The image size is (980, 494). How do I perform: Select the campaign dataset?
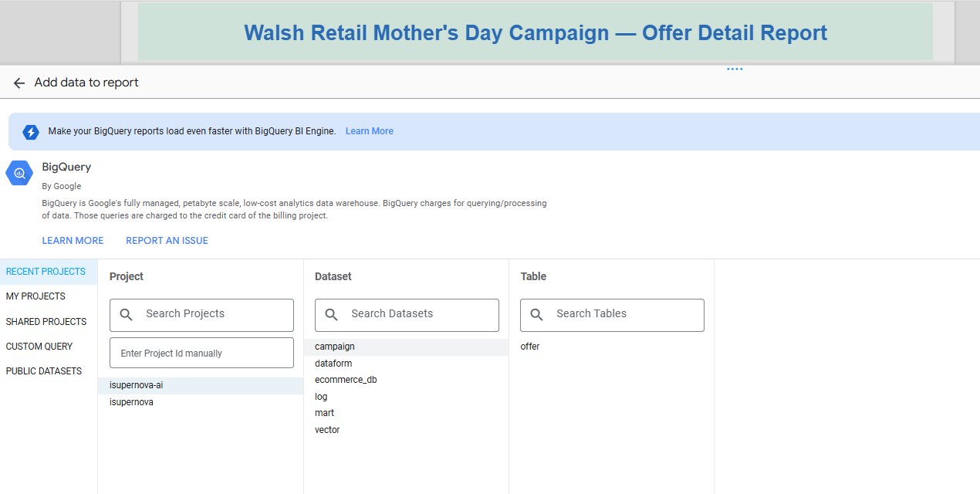point(406,347)
